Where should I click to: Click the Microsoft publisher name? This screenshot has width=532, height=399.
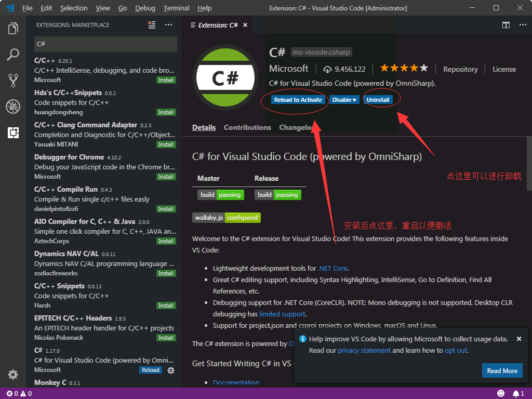coord(289,69)
